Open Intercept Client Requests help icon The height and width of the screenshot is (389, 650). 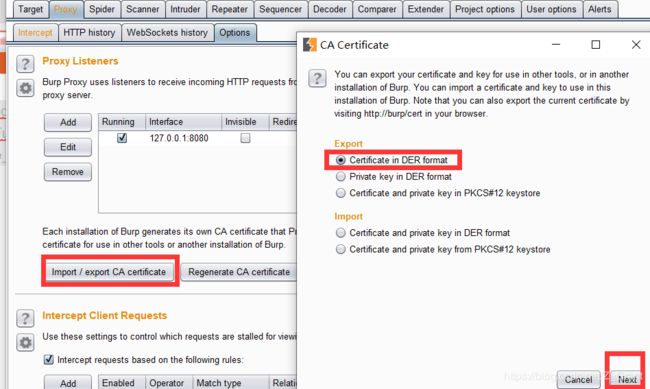click(x=25, y=318)
